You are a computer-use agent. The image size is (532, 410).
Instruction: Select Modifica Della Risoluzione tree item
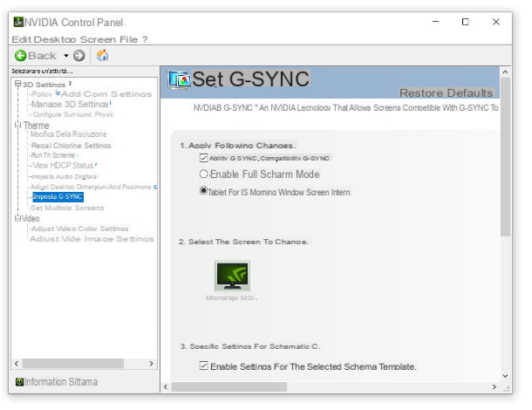click(x=68, y=134)
